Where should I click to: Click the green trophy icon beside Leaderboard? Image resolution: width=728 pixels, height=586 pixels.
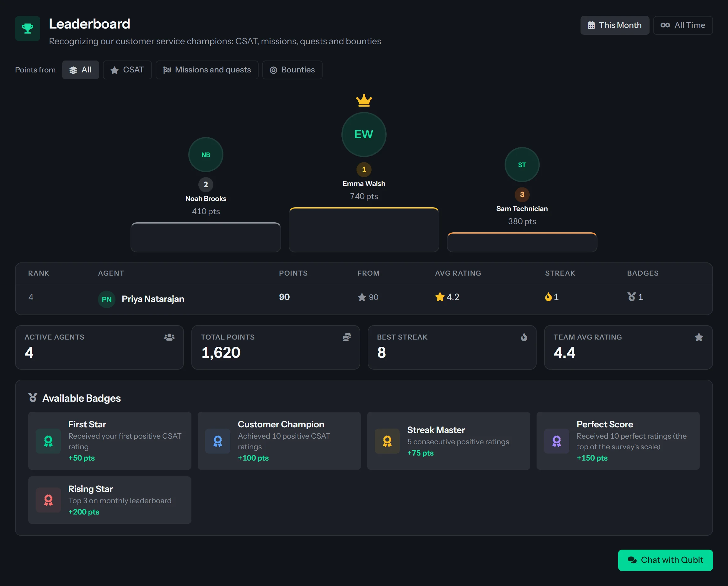(x=28, y=29)
